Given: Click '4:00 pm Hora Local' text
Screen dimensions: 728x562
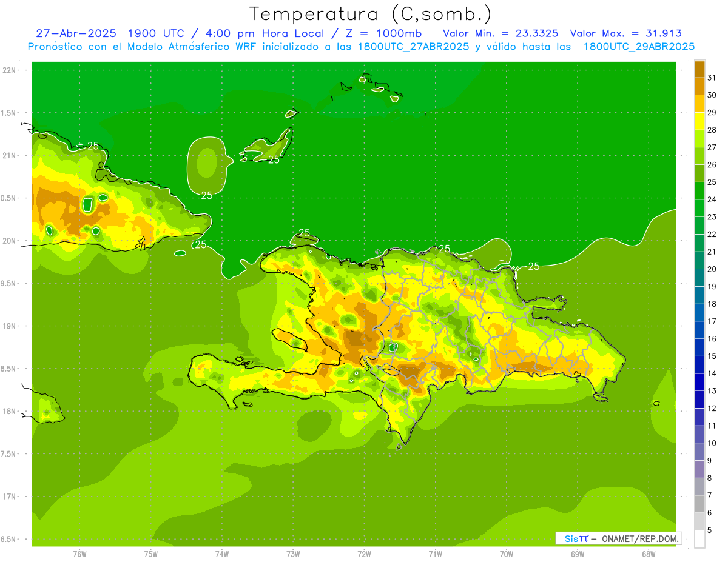Looking at the screenshot, I should click(265, 33).
